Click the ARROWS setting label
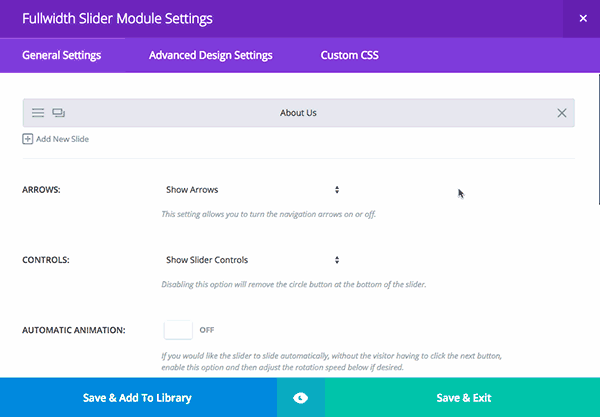Screen dimensions: 600x417 [x=41, y=189]
